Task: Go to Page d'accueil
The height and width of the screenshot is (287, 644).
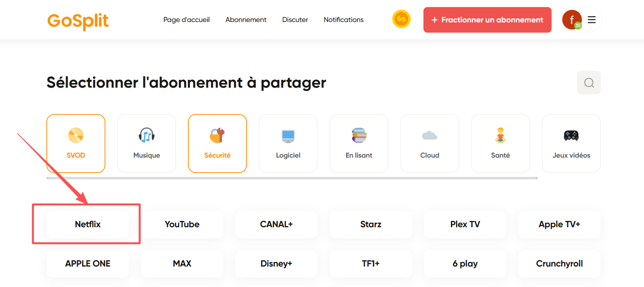Action: pos(186,20)
